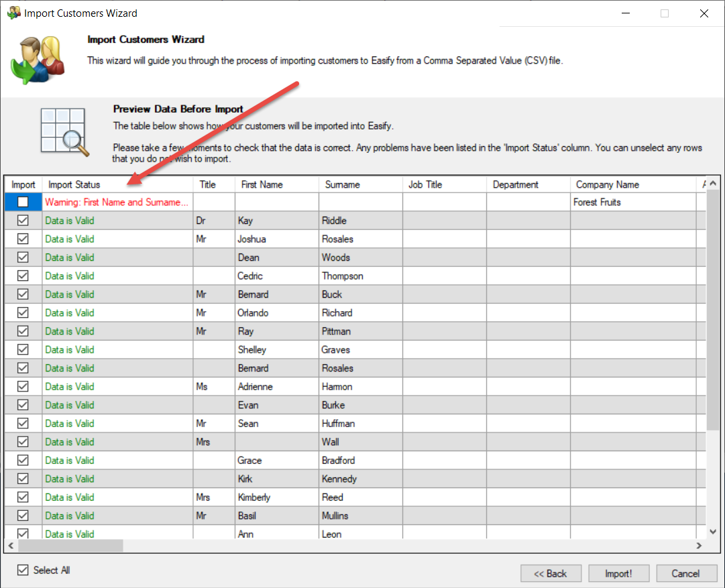Click the Surname column header
725x588 pixels.
coord(342,184)
